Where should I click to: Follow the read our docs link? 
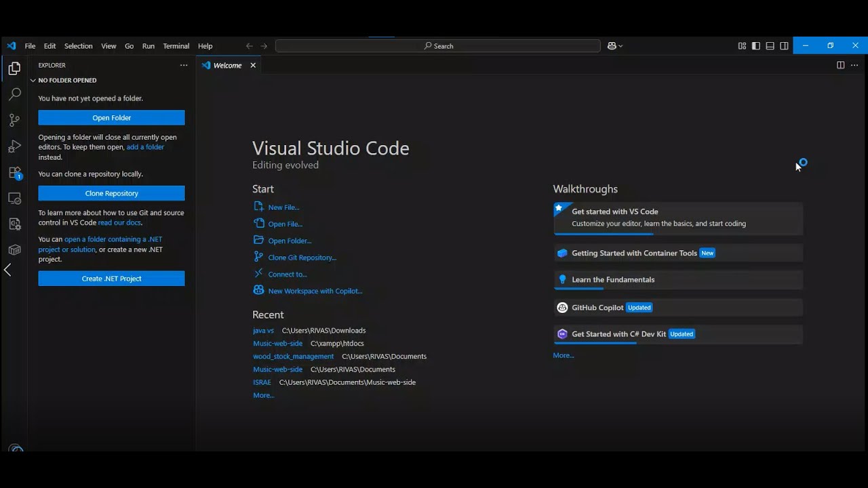click(x=120, y=222)
